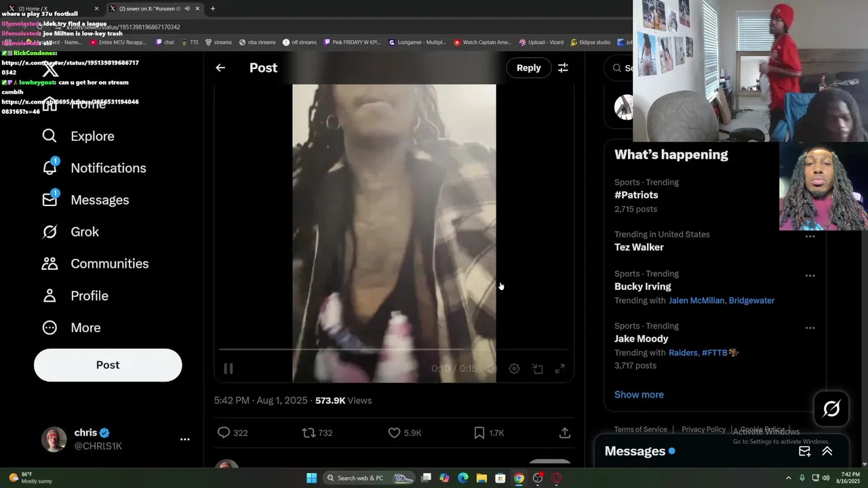Viewport: 868px width, 488px height.
Task: Click the 5:42 PM Aug 1, 2025 timestamp
Action: (x=261, y=401)
